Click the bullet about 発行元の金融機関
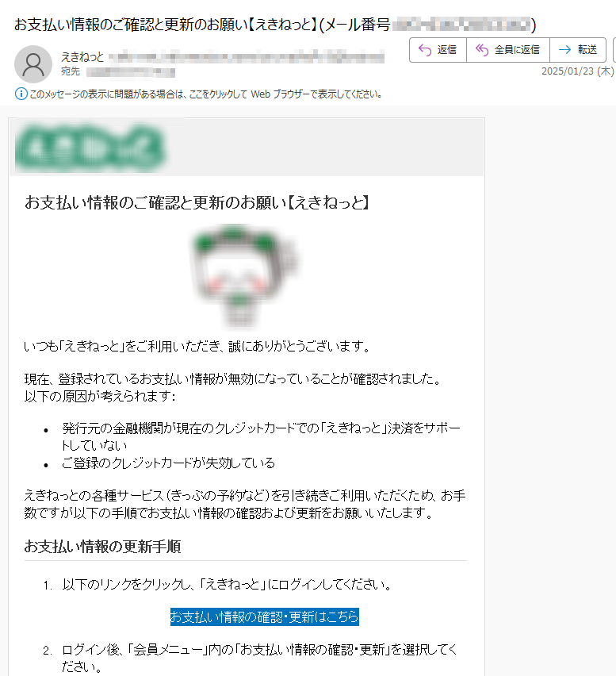The width and height of the screenshot is (616, 676). pyautogui.click(x=261, y=436)
